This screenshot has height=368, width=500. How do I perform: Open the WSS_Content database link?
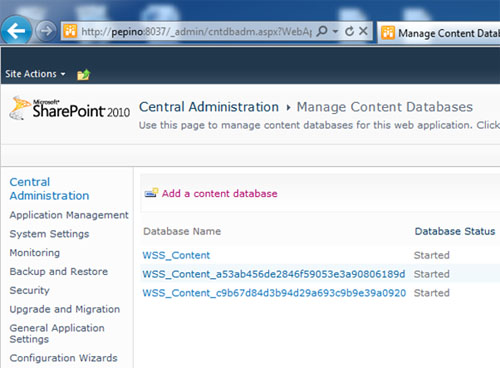tap(176, 255)
